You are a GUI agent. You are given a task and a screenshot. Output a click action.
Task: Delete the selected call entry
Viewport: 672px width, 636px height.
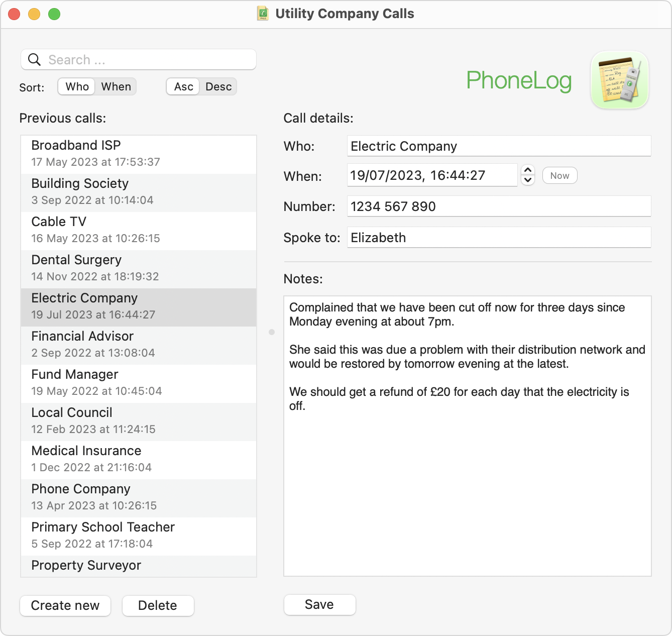pos(158,606)
